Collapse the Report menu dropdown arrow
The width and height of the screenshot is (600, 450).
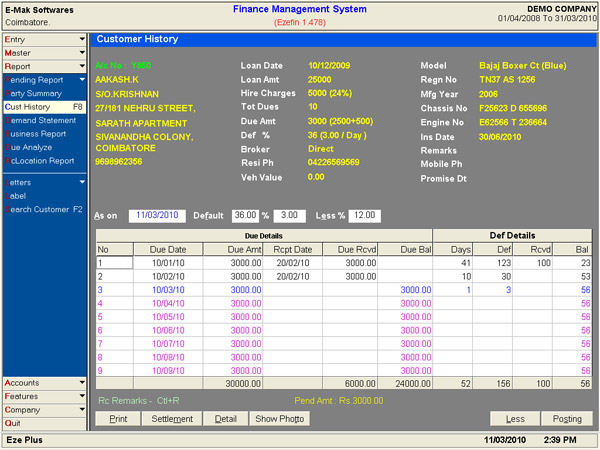click(82, 66)
